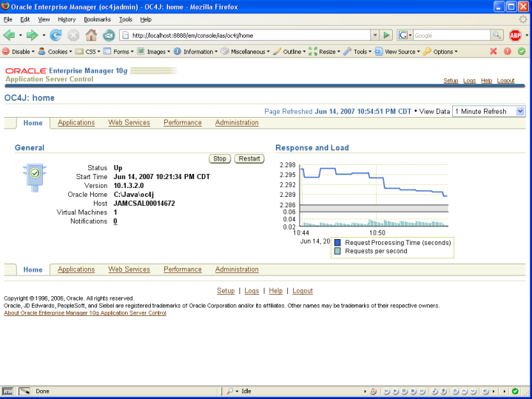
Task: Click the pause button in the status bar player
Action: coord(404,391)
